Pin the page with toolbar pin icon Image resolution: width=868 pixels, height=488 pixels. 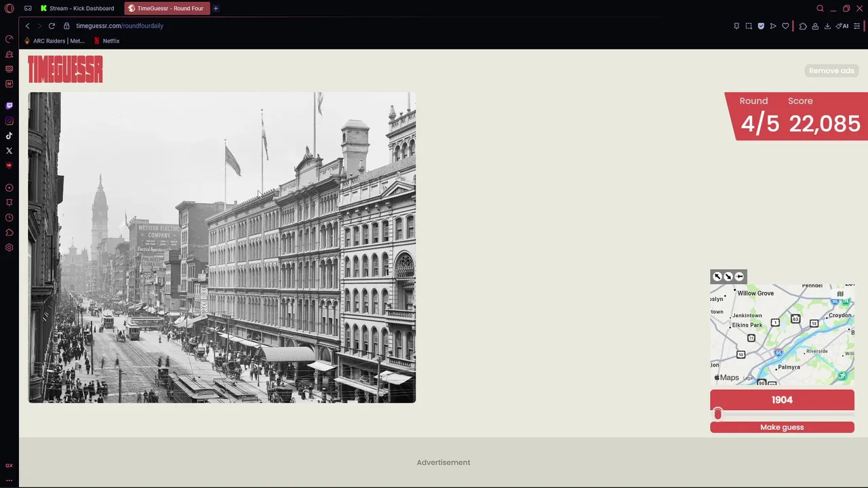[x=736, y=26]
